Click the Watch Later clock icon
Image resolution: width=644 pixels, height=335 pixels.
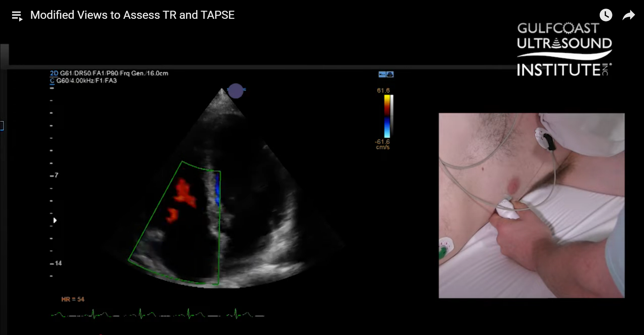[x=606, y=15]
